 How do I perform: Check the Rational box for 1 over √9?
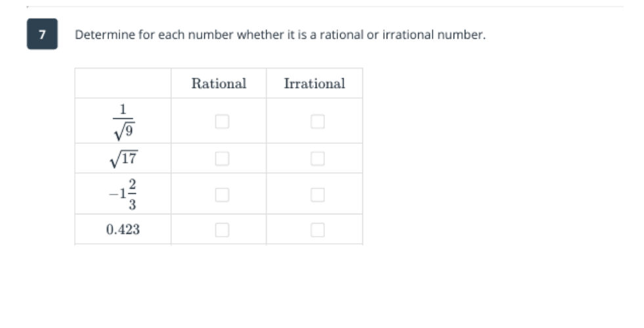tap(223, 122)
